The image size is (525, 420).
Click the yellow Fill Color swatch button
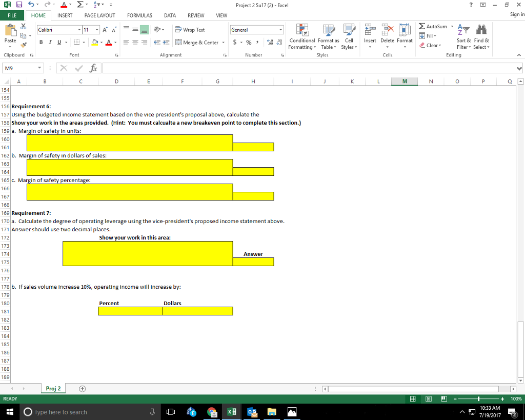click(x=95, y=42)
